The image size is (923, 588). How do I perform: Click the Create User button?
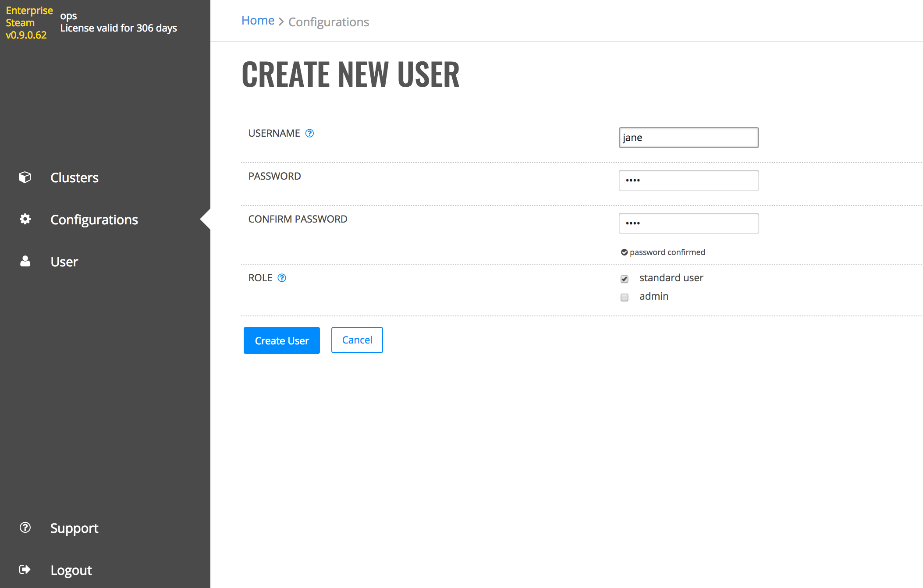(281, 340)
